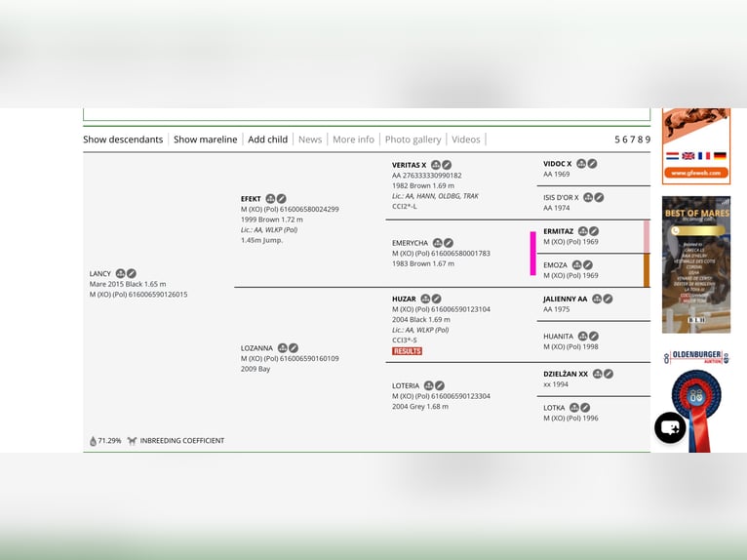Open the chat widget bubble icon
747x560 pixels.
[670, 427]
